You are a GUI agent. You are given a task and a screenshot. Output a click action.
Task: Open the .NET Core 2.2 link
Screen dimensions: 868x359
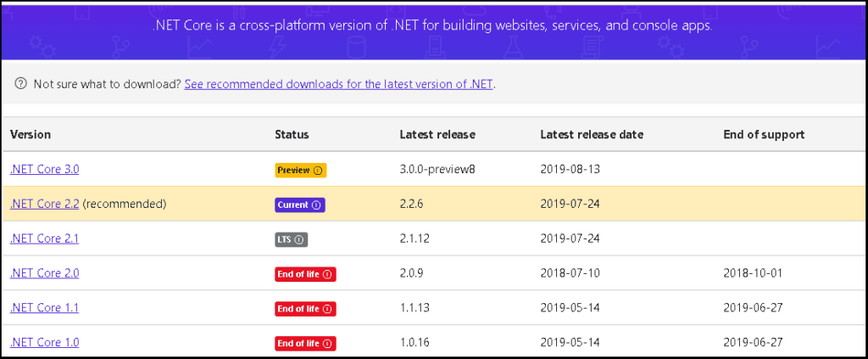click(x=44, y=204)
